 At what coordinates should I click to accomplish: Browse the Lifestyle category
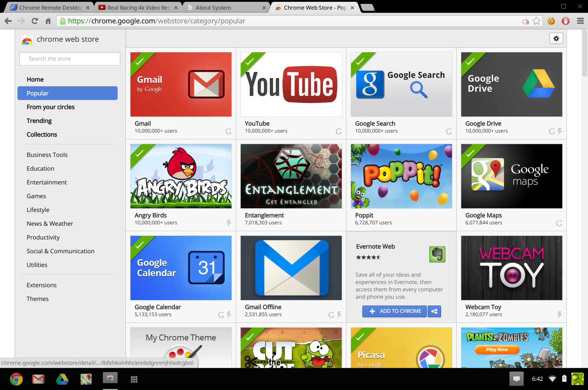[x=38, y=210]
